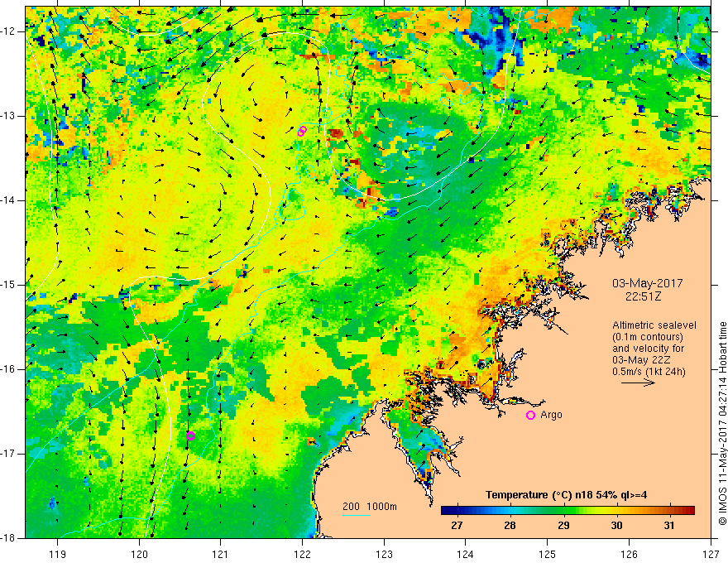Click the longitude axis label "120"
Image resolution: width=728 pixels, height=563 pixels.
[x=139, y=554]
